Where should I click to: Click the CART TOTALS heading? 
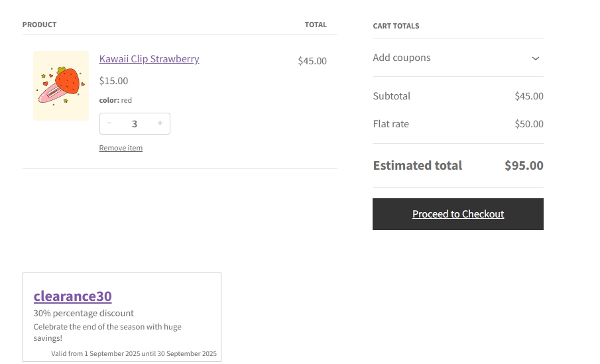coord(396,26)
